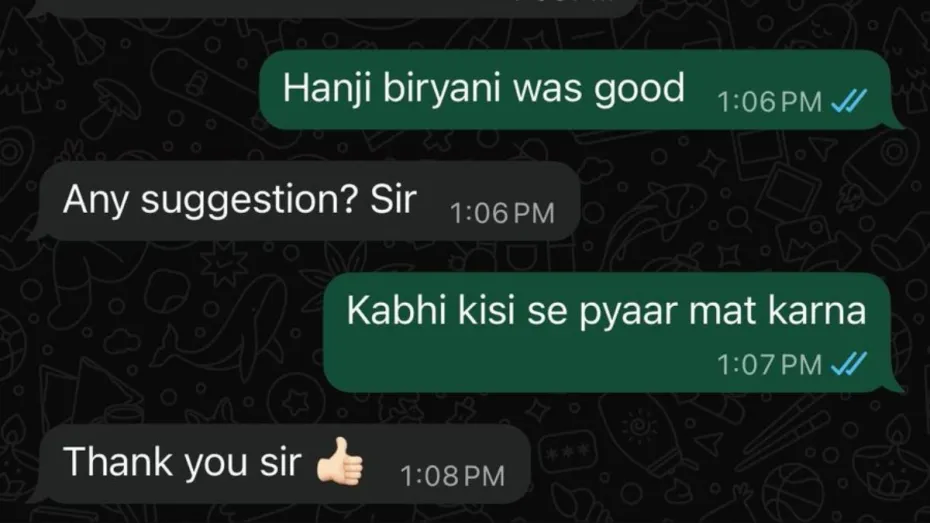Tap the 'Thank you sir' message bubble

(280, 464)
